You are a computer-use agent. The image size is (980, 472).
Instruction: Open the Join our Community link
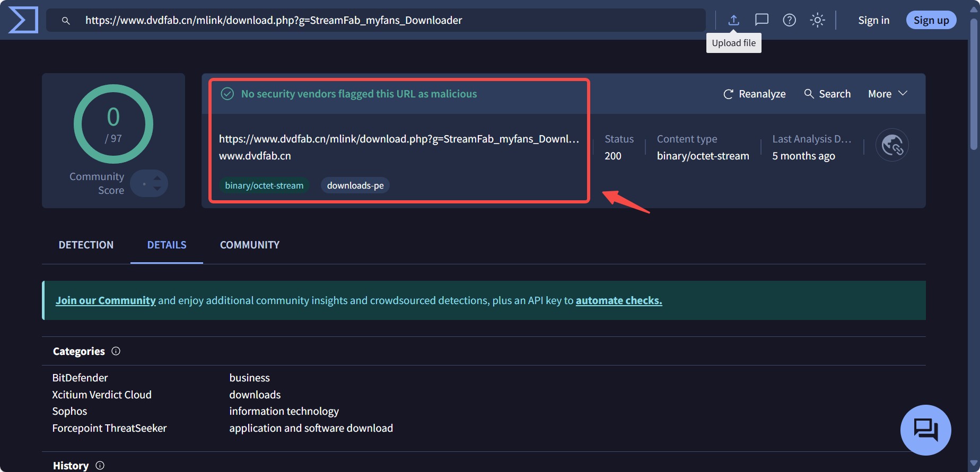coord(106,300)
